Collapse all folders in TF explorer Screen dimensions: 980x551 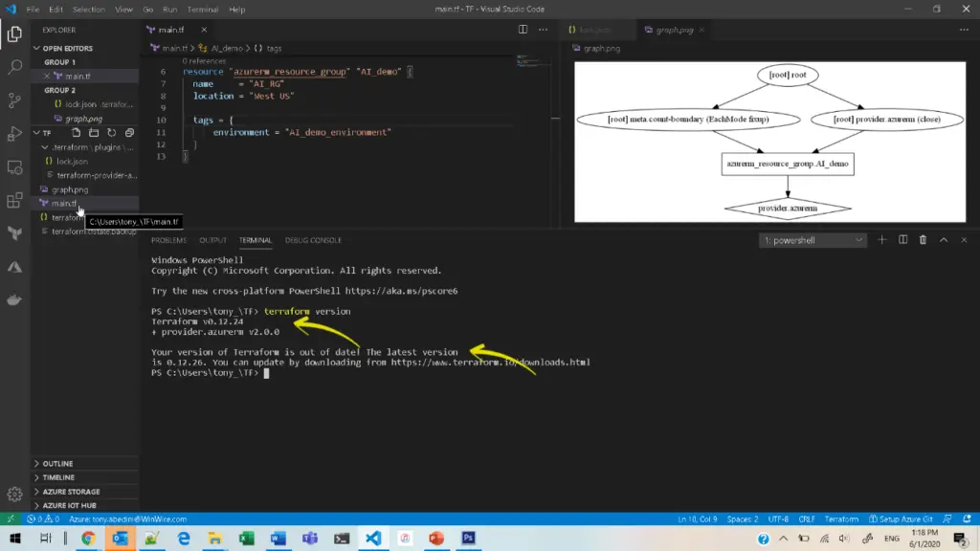click(x=129, y=132)
